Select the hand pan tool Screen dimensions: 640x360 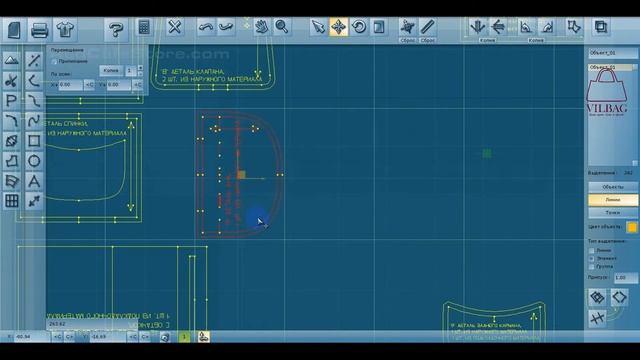pos(262,27)
